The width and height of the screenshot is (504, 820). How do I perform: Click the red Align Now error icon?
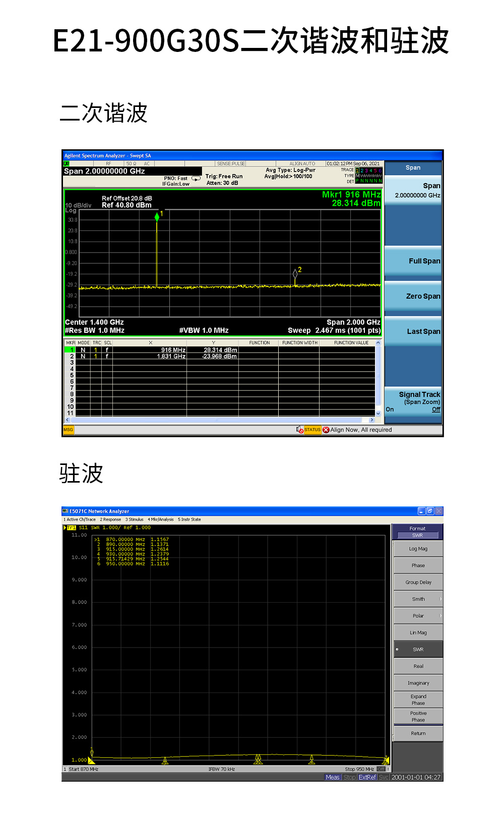coord(326,430)
